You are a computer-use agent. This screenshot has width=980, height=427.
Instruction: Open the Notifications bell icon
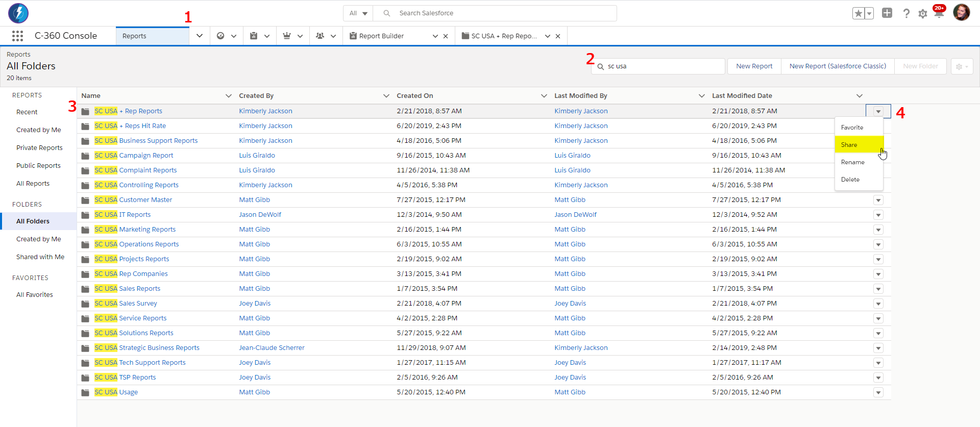939,12
